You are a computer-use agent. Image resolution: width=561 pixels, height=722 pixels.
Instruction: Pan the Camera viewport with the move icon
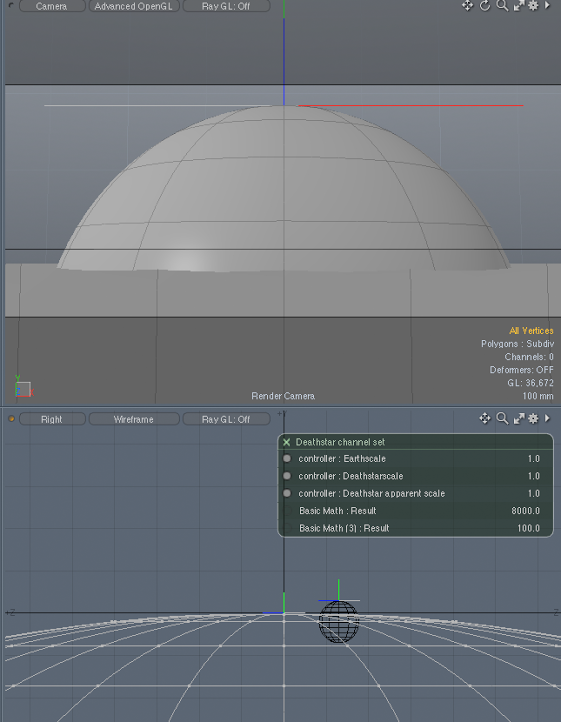coord(467,6)
